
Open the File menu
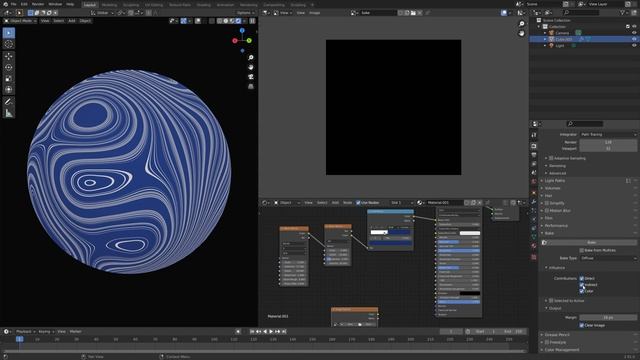[x=13, y=4]
